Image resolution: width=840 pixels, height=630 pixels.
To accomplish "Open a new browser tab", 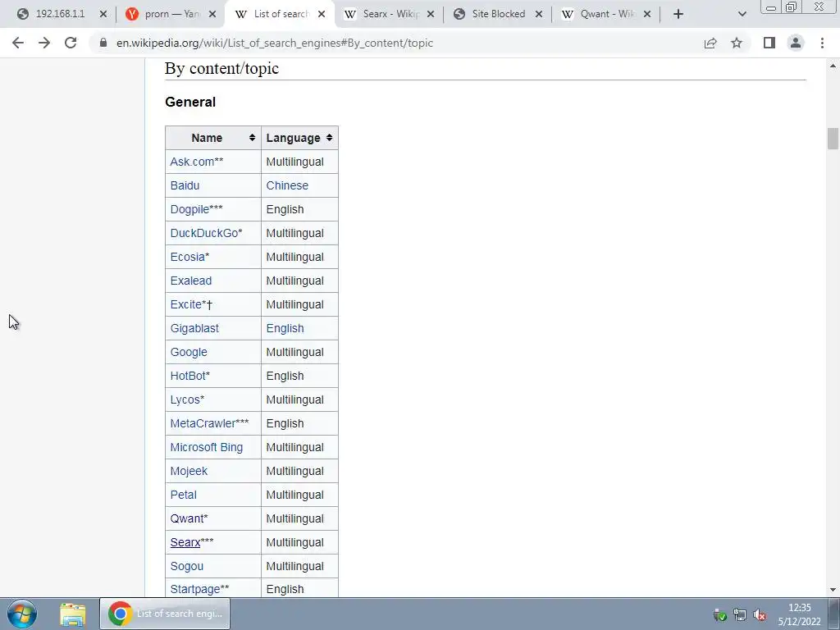I will click(x=678, y=14).
